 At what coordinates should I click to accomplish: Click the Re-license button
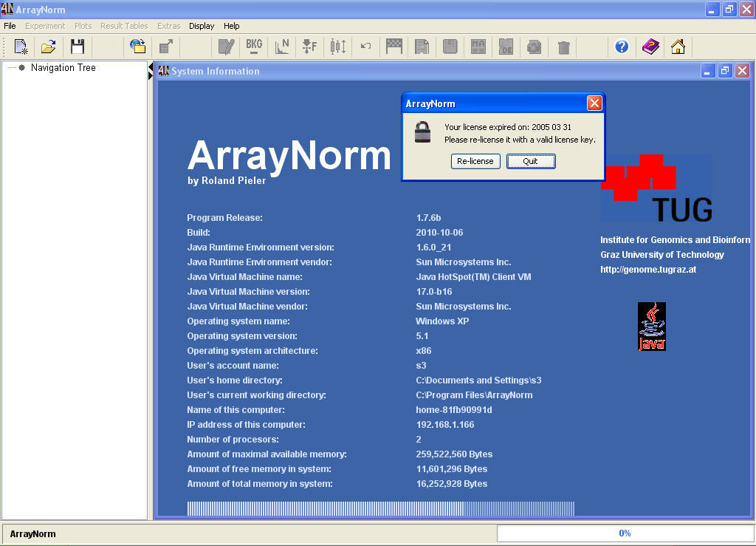[475, 161]
